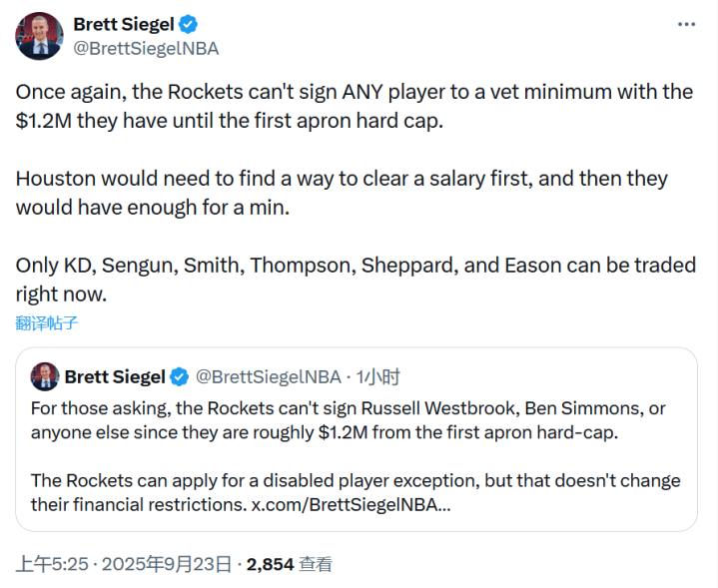Open the quoted text starting "For those asking"
The image size is (718, 588).
[x=349, y=420]
